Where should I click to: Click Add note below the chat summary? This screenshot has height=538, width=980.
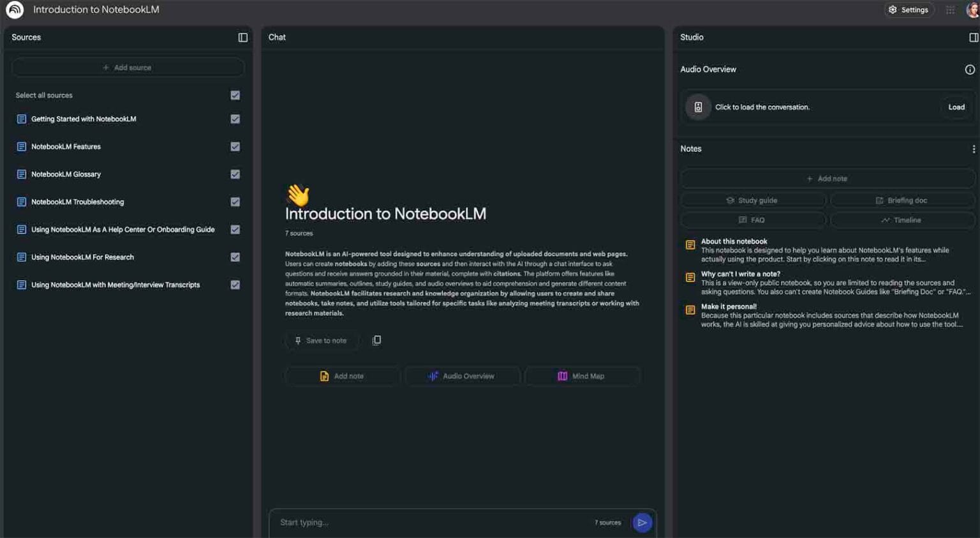343,377
